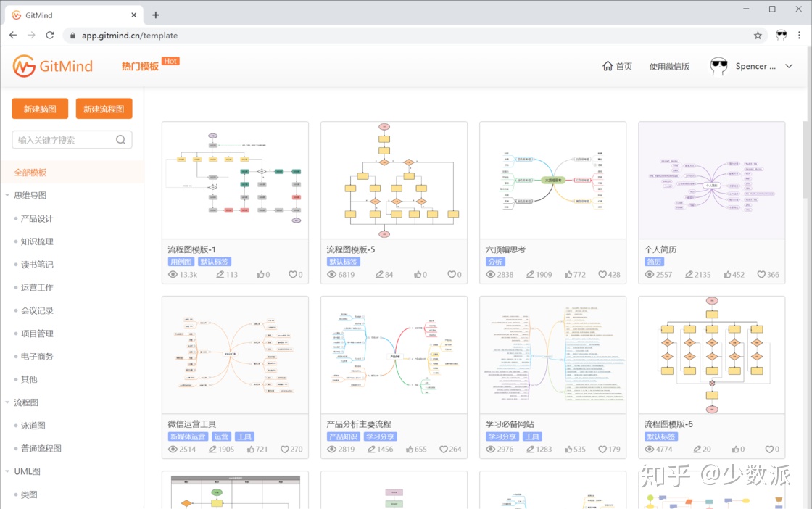This screenshot has height=509, width=812.
Task: Click the 产品知识 tag
Action: (343, 436)
